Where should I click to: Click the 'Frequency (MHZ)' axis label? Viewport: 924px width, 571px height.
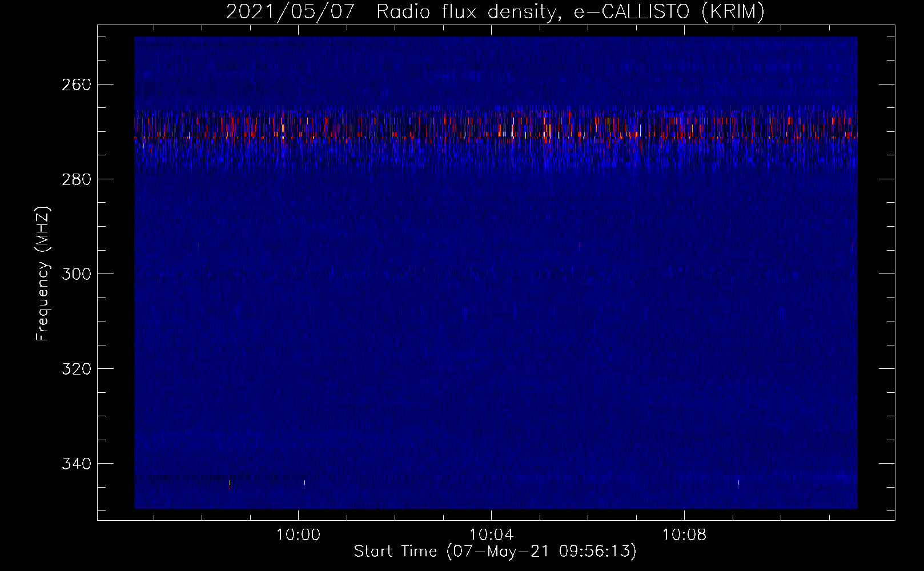pos(43,274)
